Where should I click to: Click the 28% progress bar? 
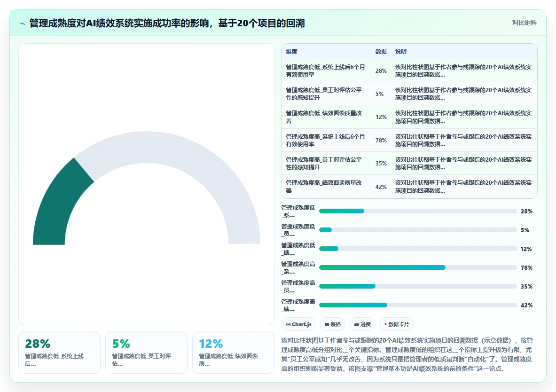[x=418, y=211]
